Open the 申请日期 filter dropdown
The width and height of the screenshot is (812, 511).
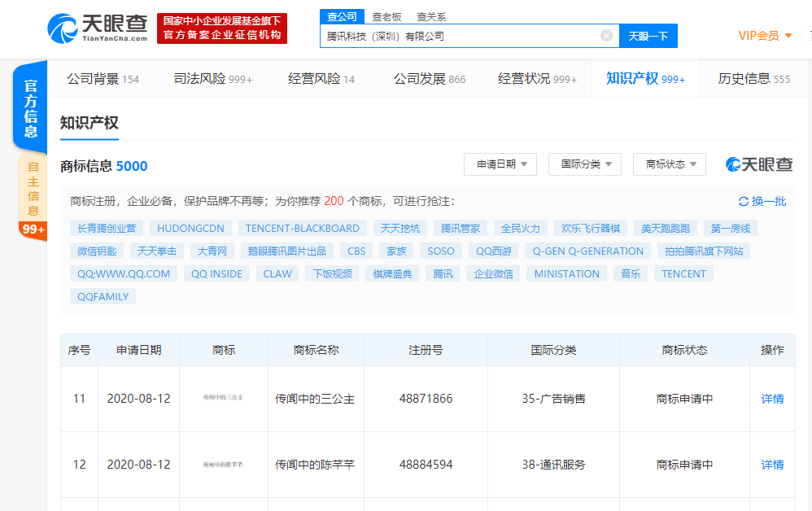(500, 164)
